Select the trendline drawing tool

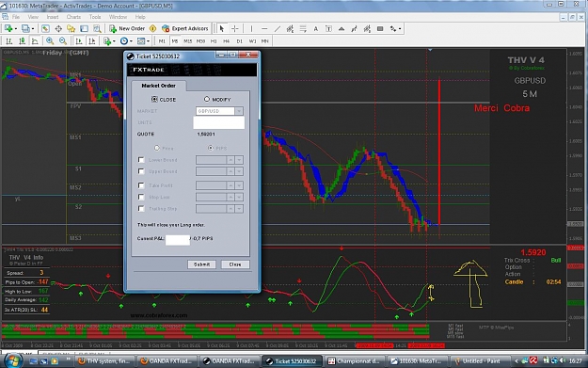click(278, 28)
